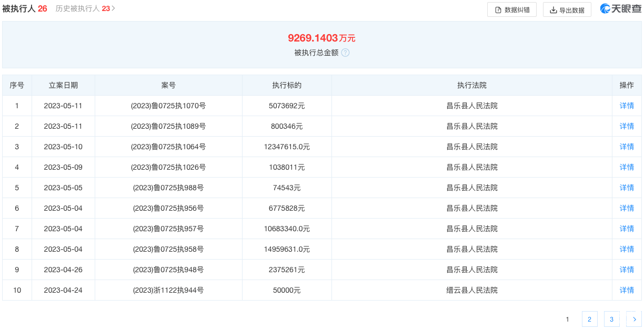Open 详情 for case 鲁0725执1089号
The height and width of the screenshot is (330, 644).
point(627,126)
